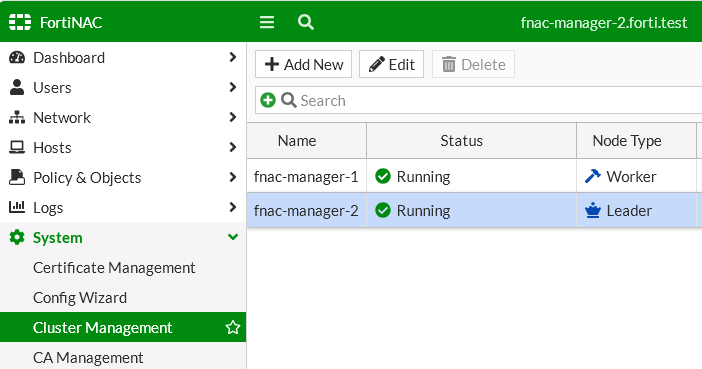The width and height of the screenshot is (702, 369).
Task: Open the Policy & Objects menu item
Action: [x=123, y=177]
